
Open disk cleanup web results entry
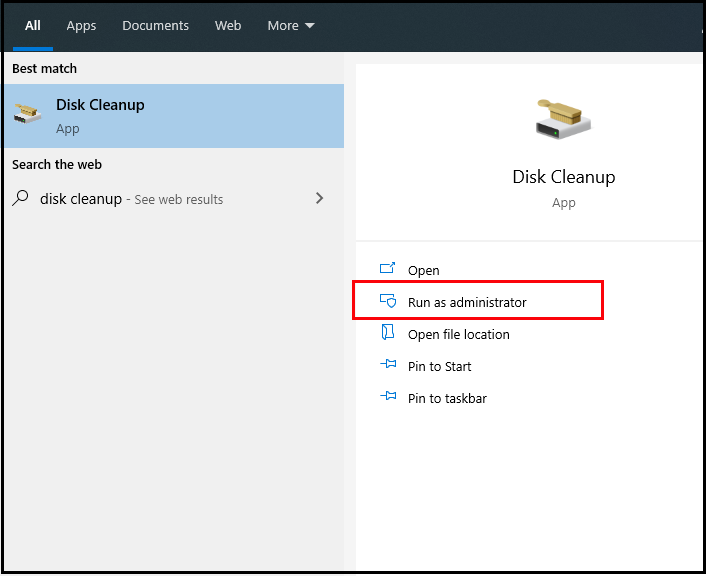point(174,199)
